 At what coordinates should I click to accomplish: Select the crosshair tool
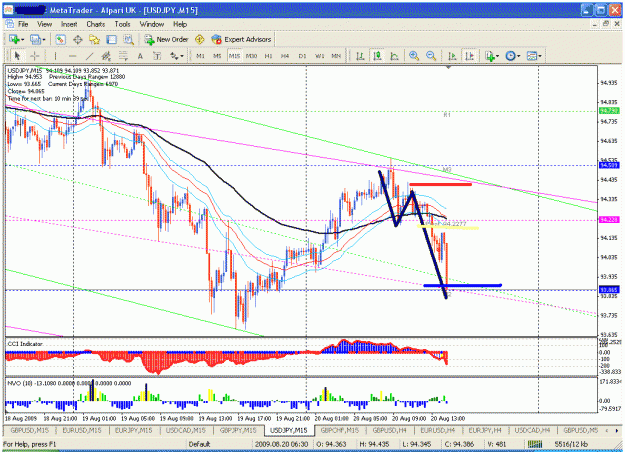click(35, 56)
